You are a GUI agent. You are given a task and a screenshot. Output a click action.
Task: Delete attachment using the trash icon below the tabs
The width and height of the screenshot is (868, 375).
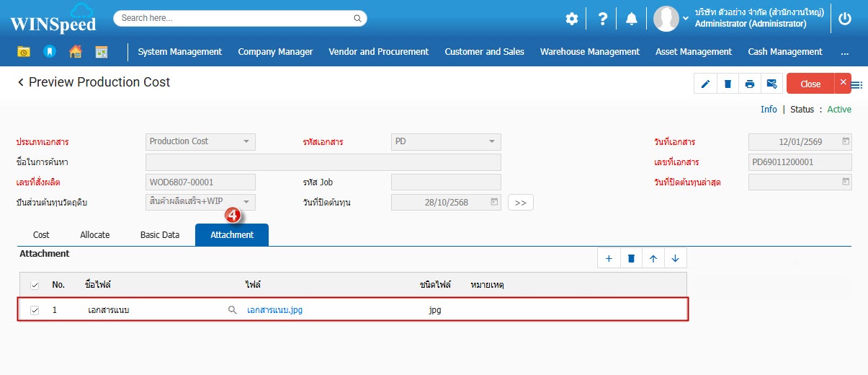tap(631, 258)
